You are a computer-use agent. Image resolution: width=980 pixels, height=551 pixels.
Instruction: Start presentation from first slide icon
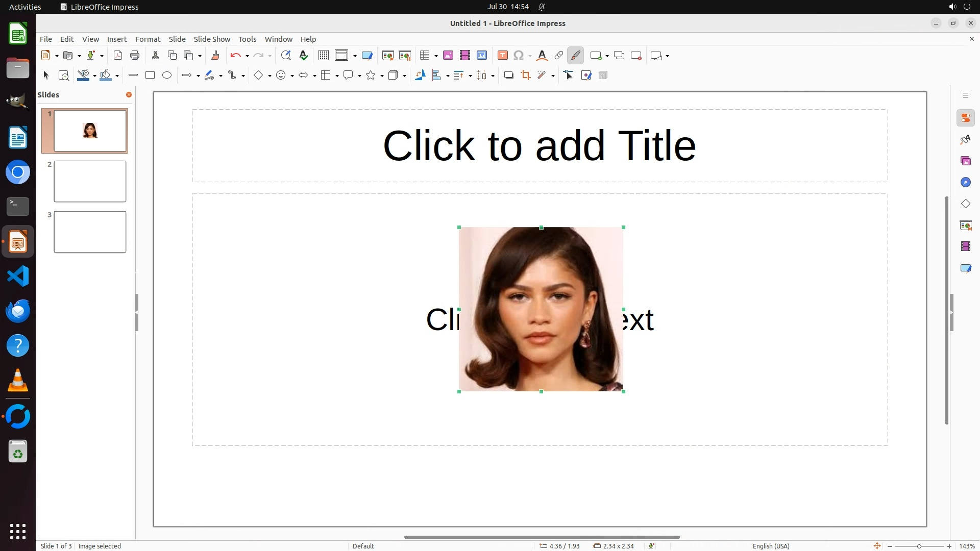click(387, 56)
